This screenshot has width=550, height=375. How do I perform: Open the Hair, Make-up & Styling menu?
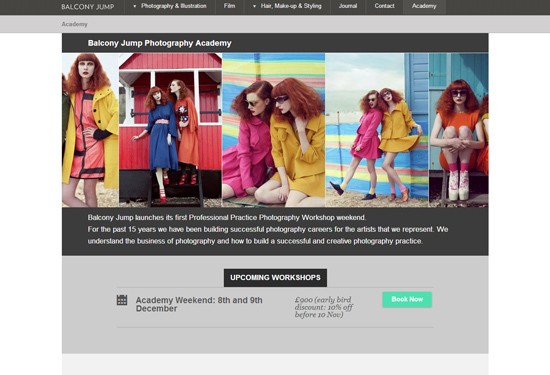click(291, 6)
